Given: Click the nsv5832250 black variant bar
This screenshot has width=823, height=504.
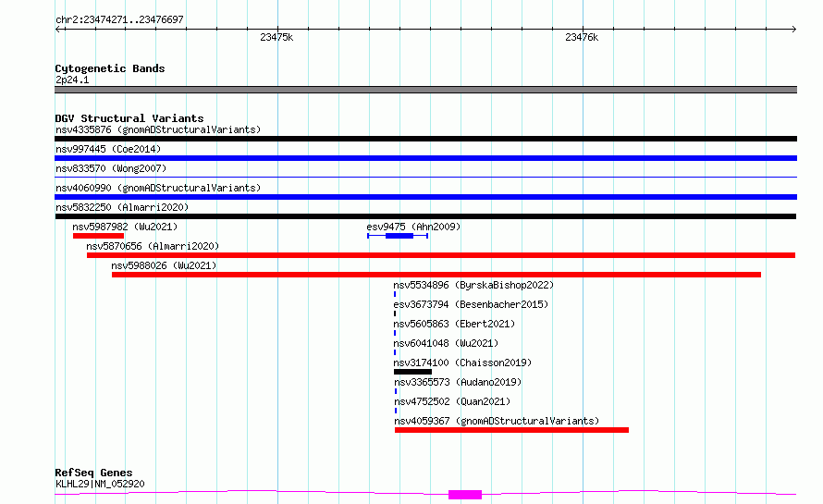Looking at the screenshot, I should tap(425, 216).
